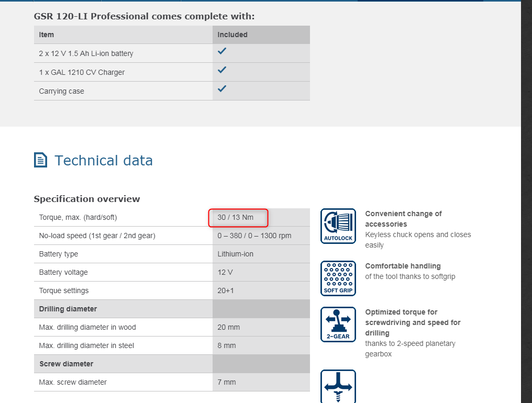Click the checkmark for Carrying case row
The image size is (532, 403).
[x=222, y=88]
